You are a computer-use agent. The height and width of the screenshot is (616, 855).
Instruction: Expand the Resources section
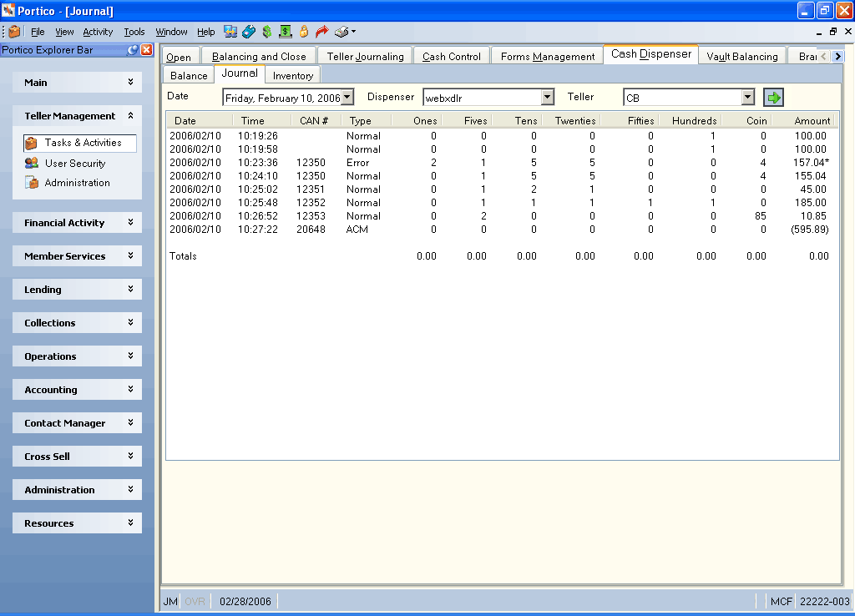tap(78, 523)
